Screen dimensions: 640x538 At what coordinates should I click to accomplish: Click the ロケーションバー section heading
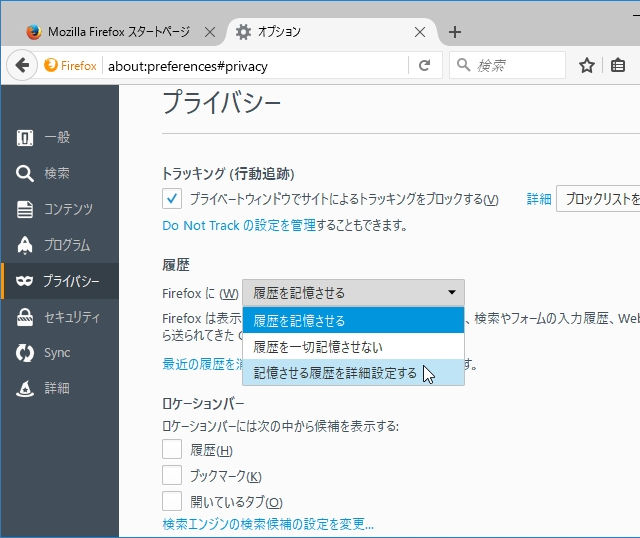tap(203, 403)
